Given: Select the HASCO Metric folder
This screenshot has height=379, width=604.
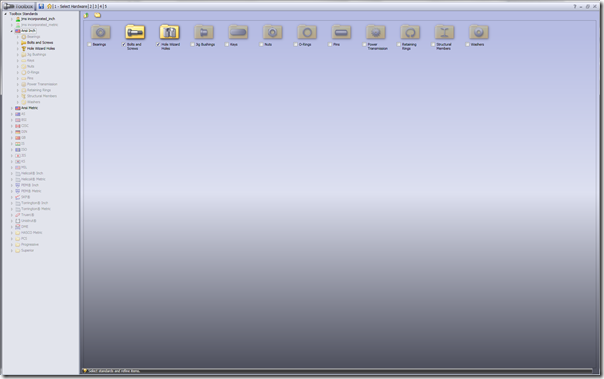Looking at the screenshot, I should pos(32,233).
